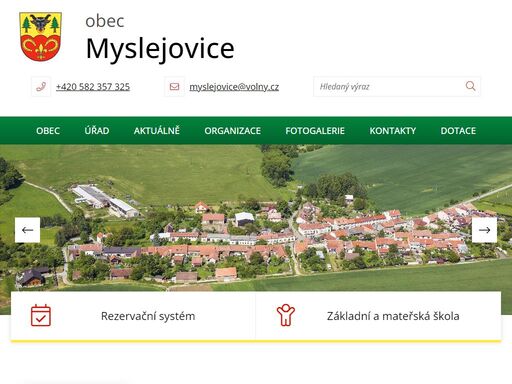Open the ORGANIZACE menu
The image size is (512, 384).
tap(233, 131)
